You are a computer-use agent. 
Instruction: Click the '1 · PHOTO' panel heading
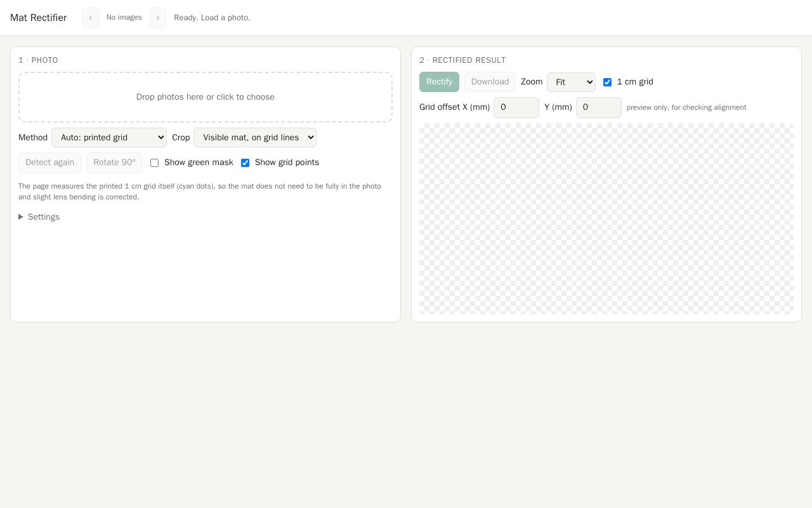38,60
